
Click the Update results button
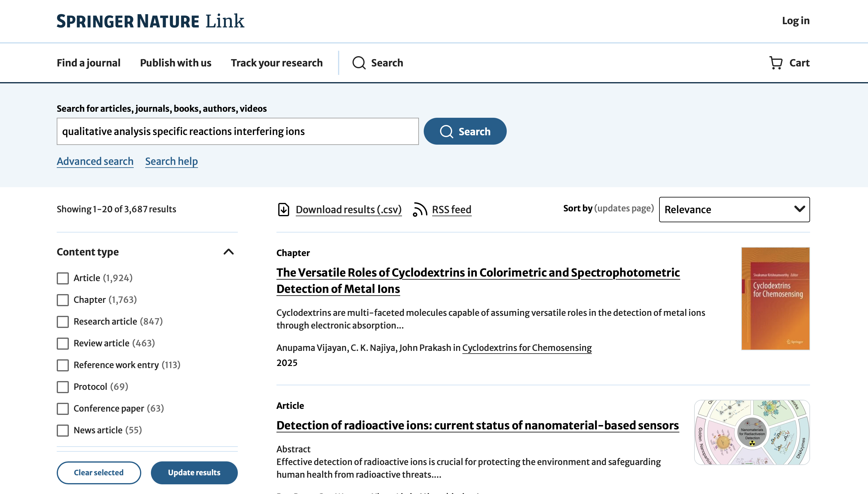click(194, 472)
